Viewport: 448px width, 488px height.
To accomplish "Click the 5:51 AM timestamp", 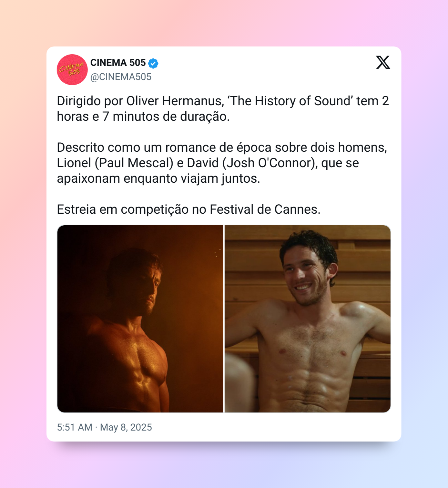I will tap(75, 427).
